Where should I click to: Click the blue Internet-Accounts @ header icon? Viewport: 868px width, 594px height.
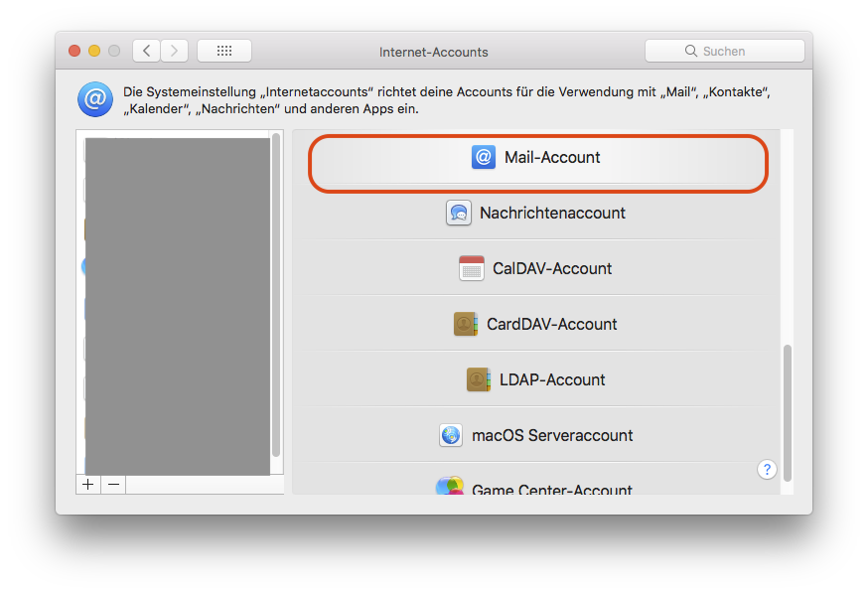pyautogui.click(x=94, y=99)
